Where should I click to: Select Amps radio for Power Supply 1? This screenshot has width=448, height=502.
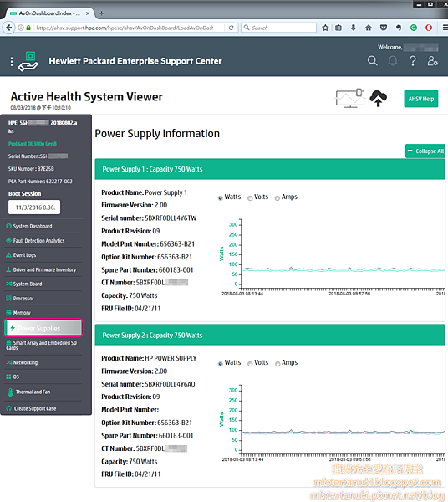click(277, 198)
